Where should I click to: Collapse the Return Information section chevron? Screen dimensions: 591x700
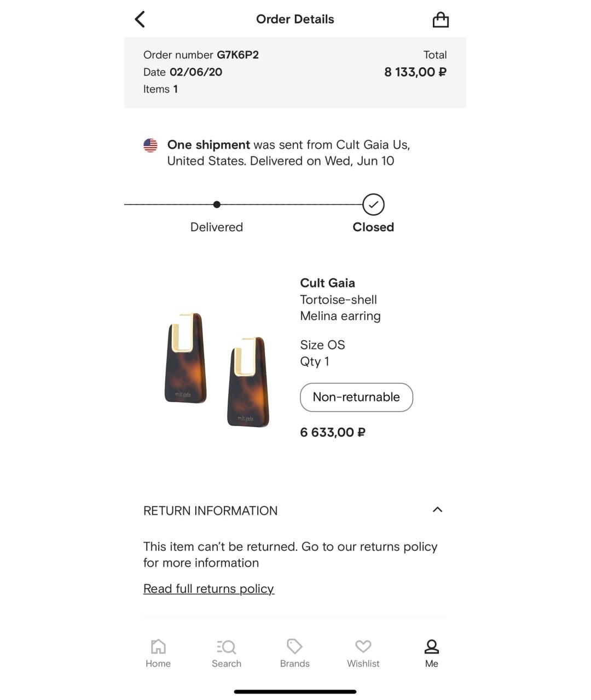(437, 510)
